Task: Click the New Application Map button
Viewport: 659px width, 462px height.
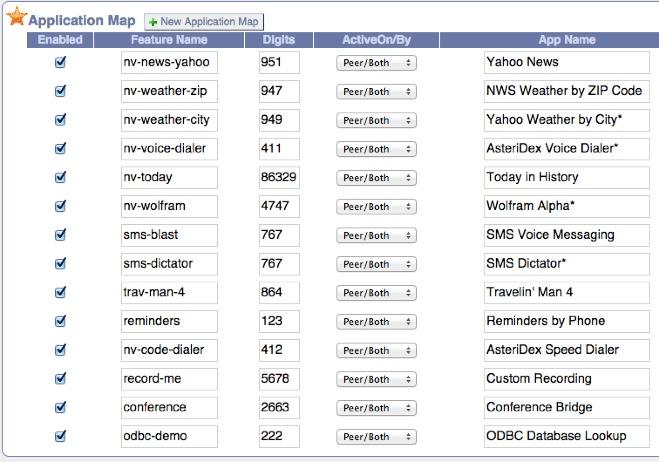Action: (x=204, y=22)
